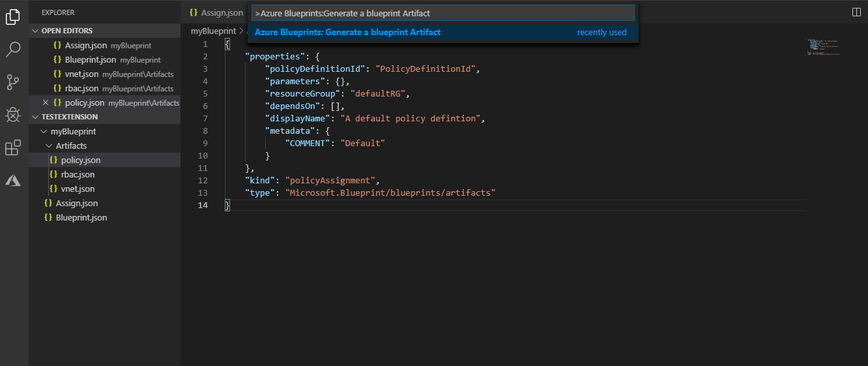Toggle split editor layout icon

(856, 12)
